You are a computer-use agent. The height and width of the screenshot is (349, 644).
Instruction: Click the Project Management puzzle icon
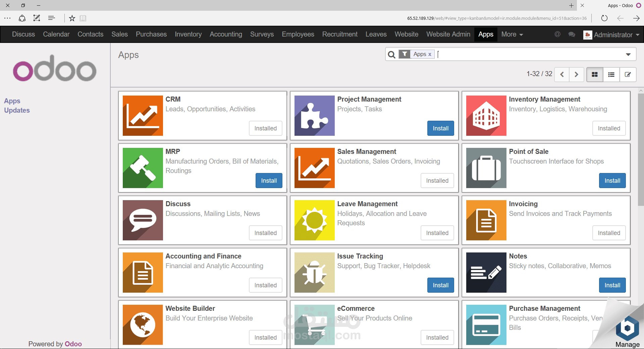(314, 116)
